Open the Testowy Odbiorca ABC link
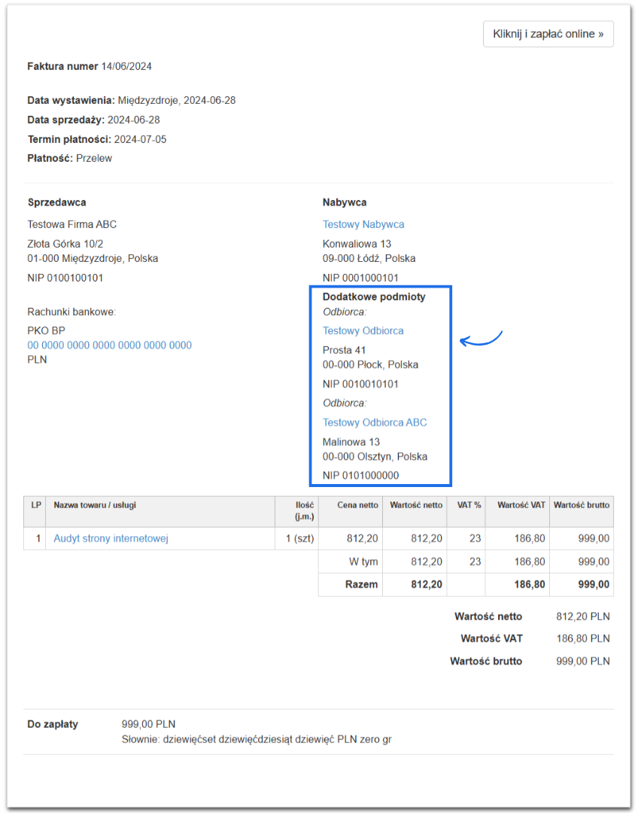Viewport: 644px width, 813px height. (375, 422)
